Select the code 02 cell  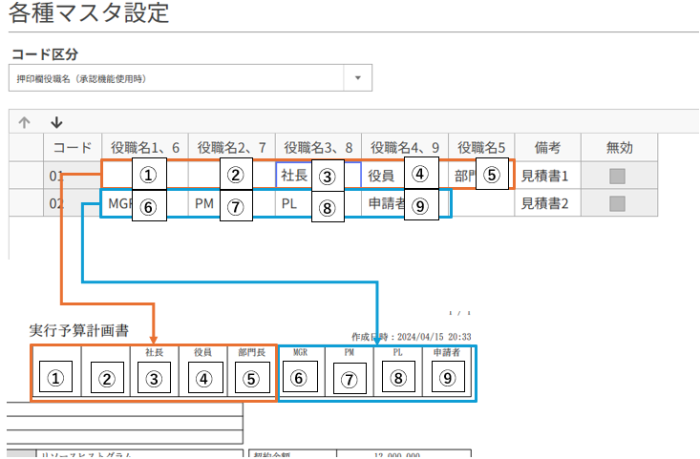click(62, 204)
